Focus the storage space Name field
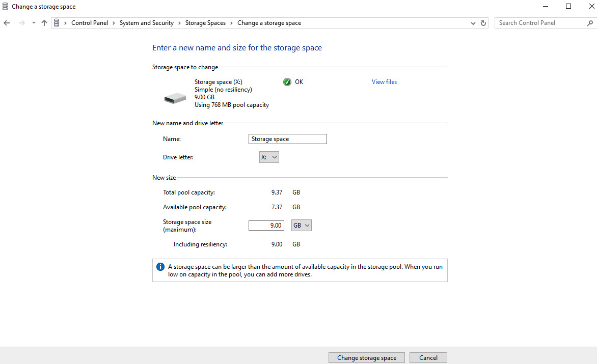Screen dimensions: 597x364 coord(288,139)
